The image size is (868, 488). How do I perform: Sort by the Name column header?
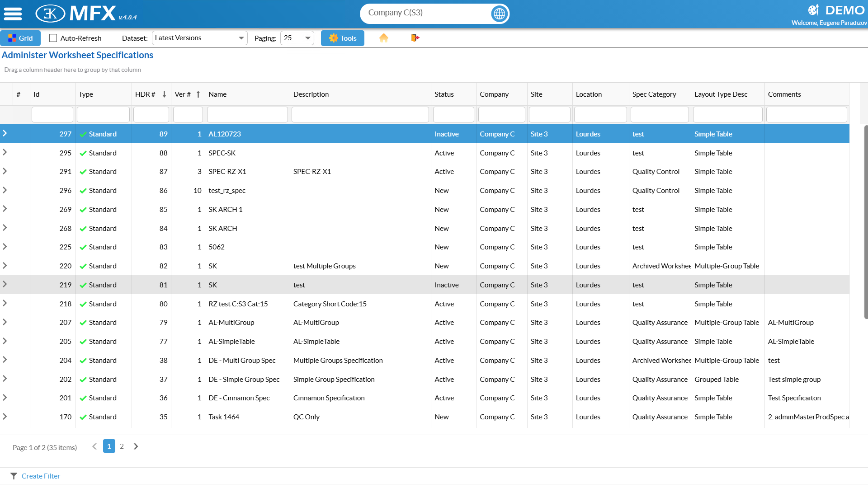[247, 94]
